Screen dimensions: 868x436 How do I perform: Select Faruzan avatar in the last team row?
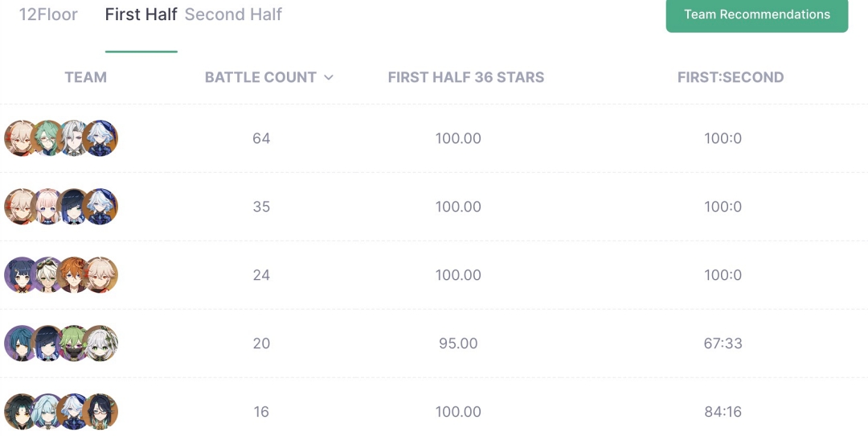(47, 412)
